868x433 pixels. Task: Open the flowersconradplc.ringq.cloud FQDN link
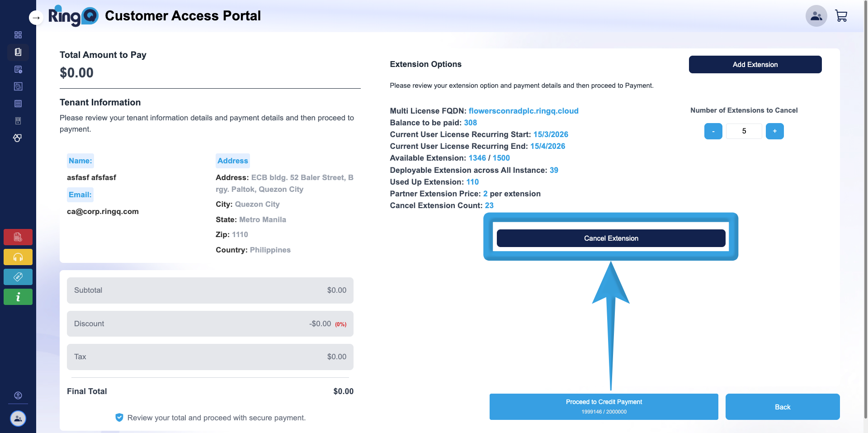523,111
